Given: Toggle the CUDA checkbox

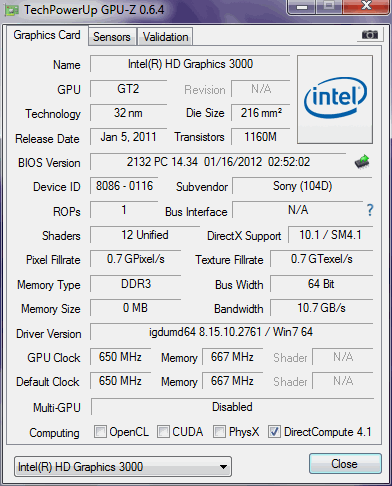Looking at the screenshot, I should click(x=163, y=432).
